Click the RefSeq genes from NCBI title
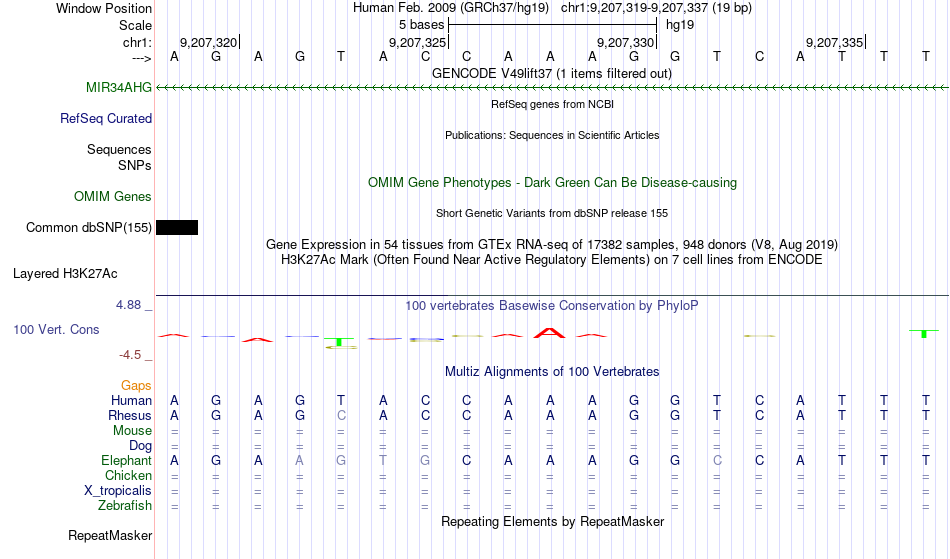 [x=553, y=104]
